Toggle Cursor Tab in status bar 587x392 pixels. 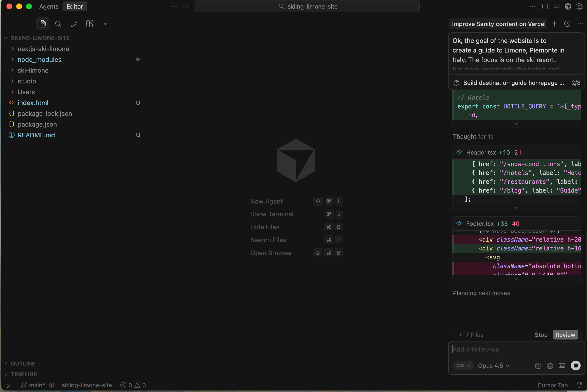click(552, 385)
